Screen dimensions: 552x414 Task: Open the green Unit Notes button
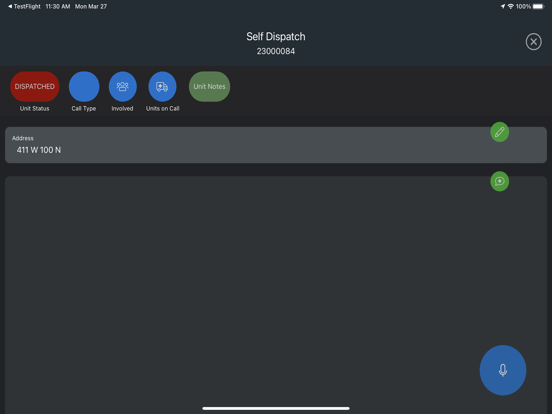coord(209,87)
